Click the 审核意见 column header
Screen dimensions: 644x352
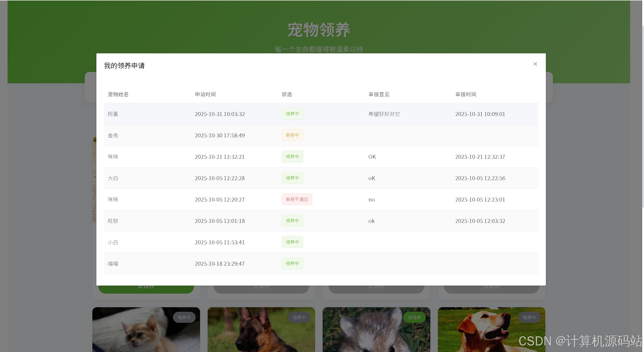(379, 94)
